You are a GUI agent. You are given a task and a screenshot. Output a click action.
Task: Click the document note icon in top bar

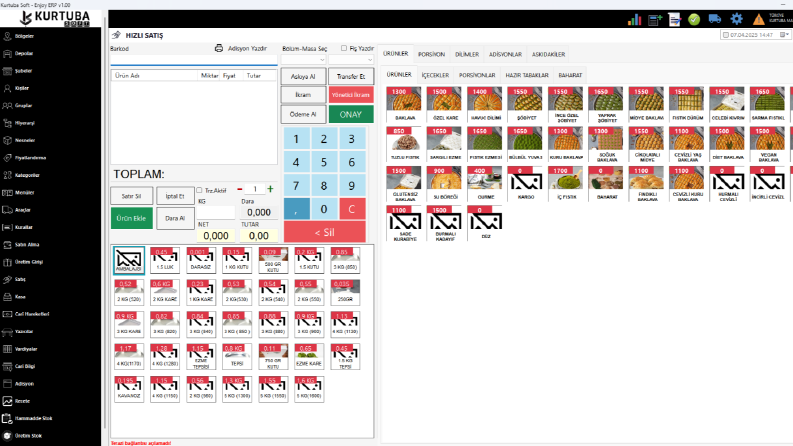tap(675, 19)
